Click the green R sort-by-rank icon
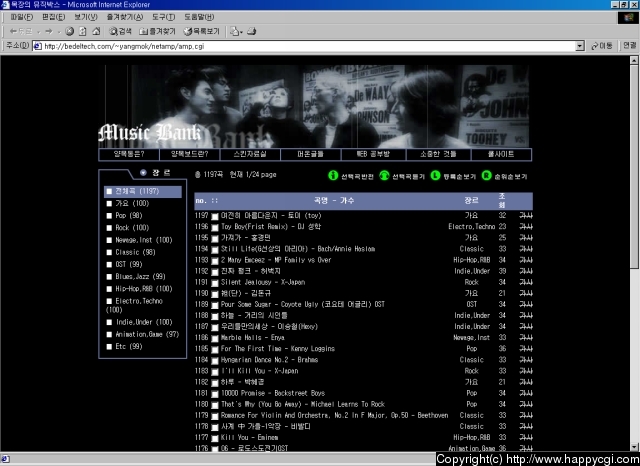Viewport: 640px width, 466px height. tap(486, 175)
